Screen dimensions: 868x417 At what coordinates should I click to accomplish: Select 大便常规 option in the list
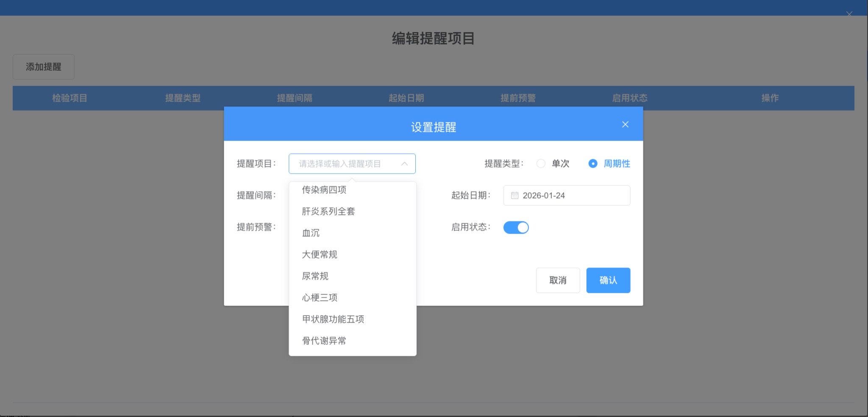(x=319, y=255)
